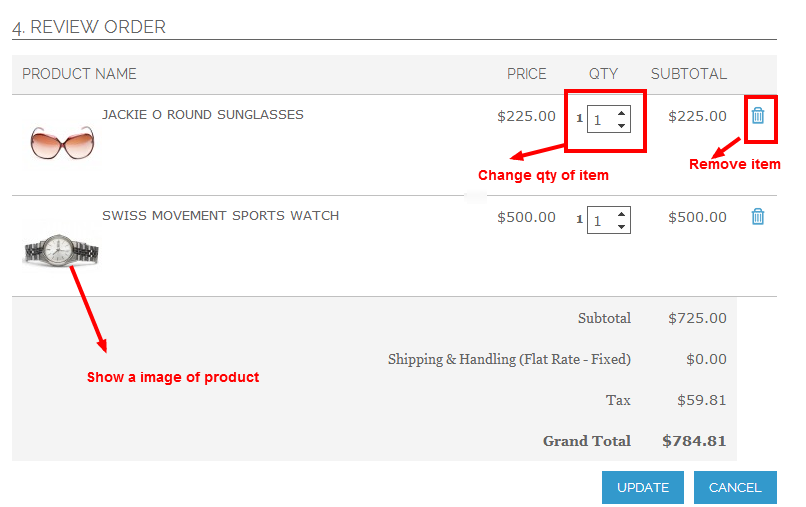
Task: Click the sports watch quantity input field
Action: pyautogui.click(x=601, y=220)
